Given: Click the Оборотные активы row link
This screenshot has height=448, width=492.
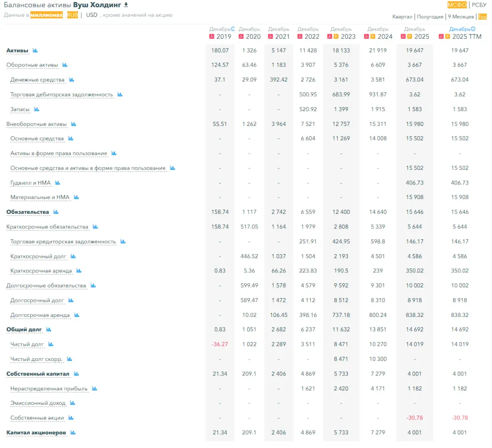Looking at the screenshot, I should click(32, 65).
